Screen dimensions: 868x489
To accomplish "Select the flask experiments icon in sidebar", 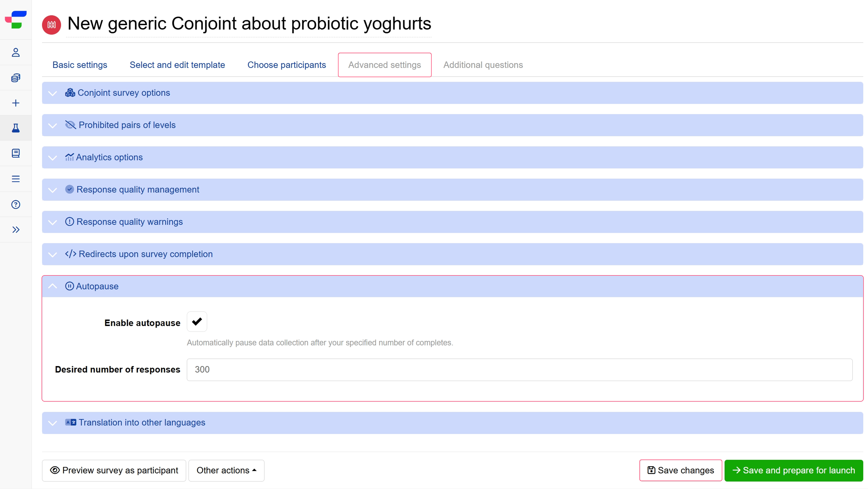I will coord(16,128).
